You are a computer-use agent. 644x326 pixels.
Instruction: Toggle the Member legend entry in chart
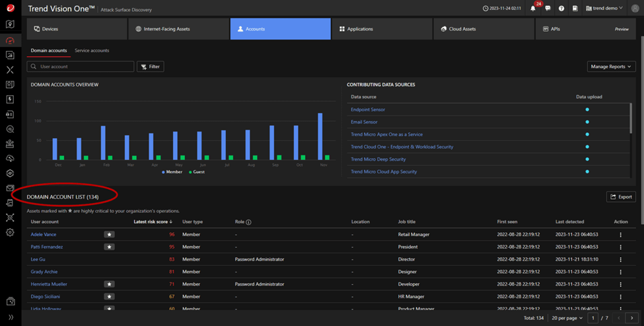click(x=172, y=172)
